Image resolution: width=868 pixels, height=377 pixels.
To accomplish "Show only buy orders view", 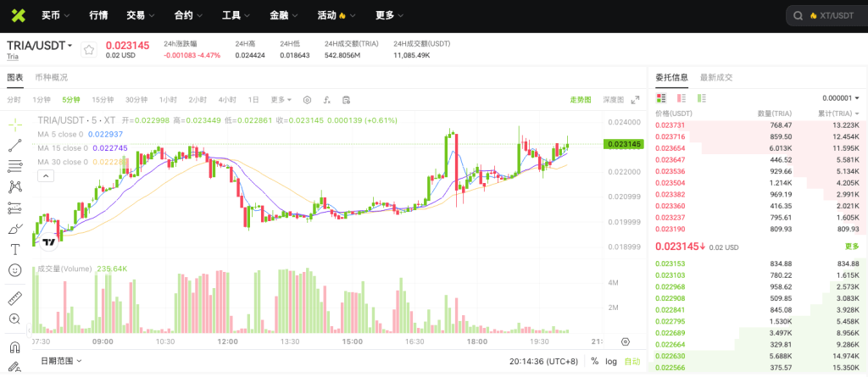I will tap(702, 98).
